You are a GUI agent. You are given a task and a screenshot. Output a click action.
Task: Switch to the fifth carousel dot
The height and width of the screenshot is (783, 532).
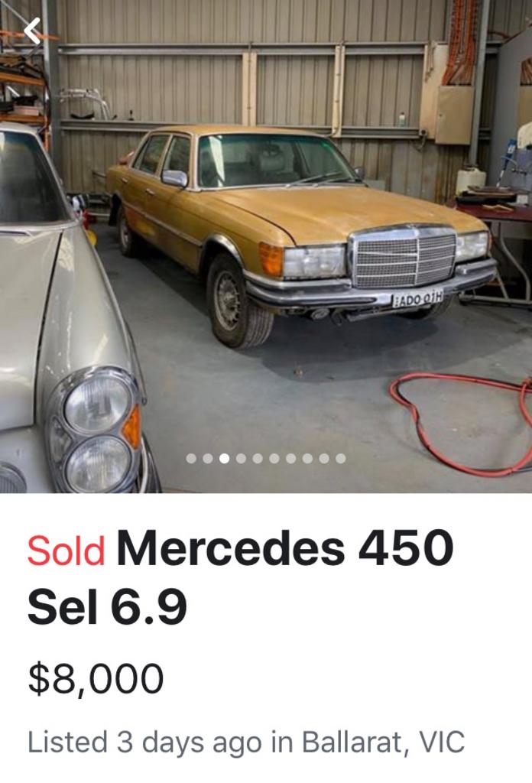tap(258, 459)
